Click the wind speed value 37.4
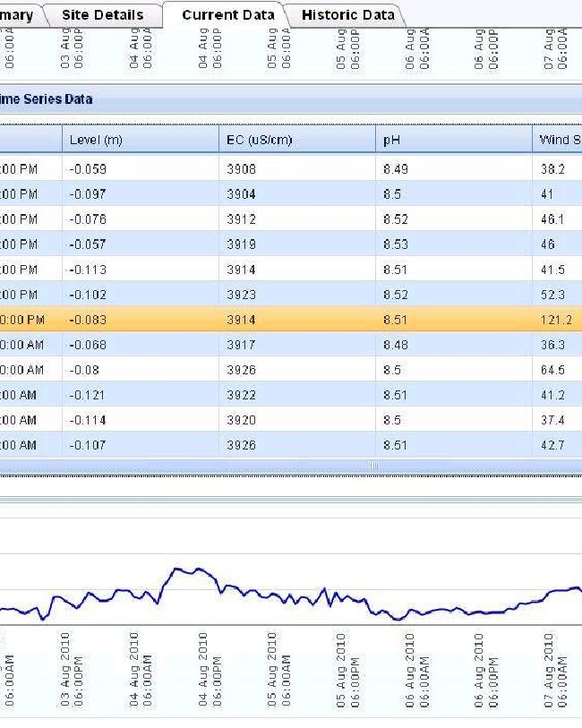This screenshot has width=582, height=728. tap(552, 420)
